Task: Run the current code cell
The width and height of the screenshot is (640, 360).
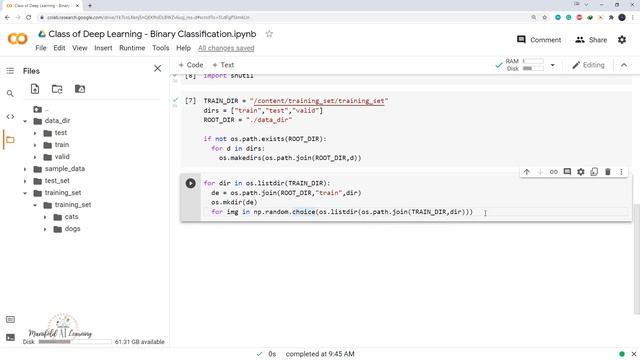Action: 191,183
